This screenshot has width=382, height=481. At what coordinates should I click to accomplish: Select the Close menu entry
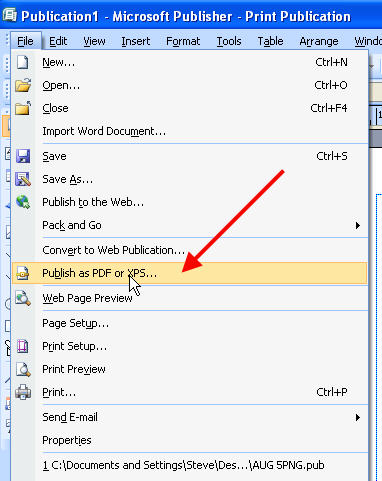[189, 108]
